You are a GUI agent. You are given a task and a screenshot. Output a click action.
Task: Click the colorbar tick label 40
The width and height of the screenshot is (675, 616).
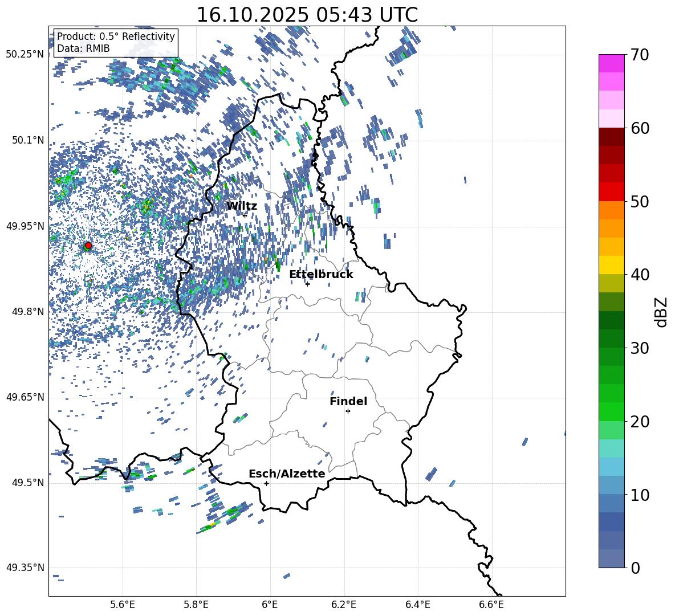(x=640, y=275)
